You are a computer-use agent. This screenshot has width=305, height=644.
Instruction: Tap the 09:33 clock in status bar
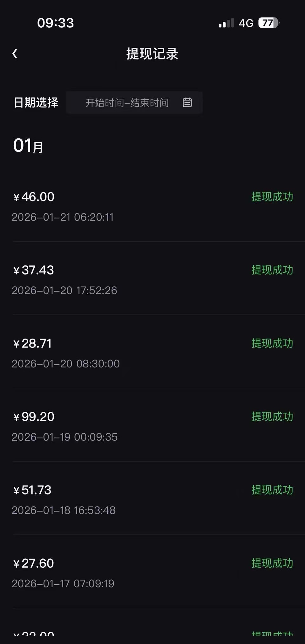(x=56, y=23)
